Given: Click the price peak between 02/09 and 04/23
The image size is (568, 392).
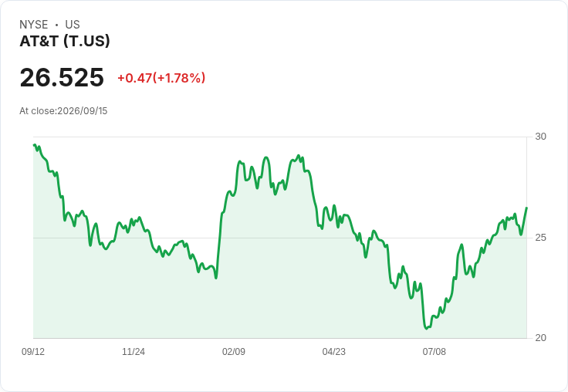Looking at the screenshot, I should coord(299,156).
